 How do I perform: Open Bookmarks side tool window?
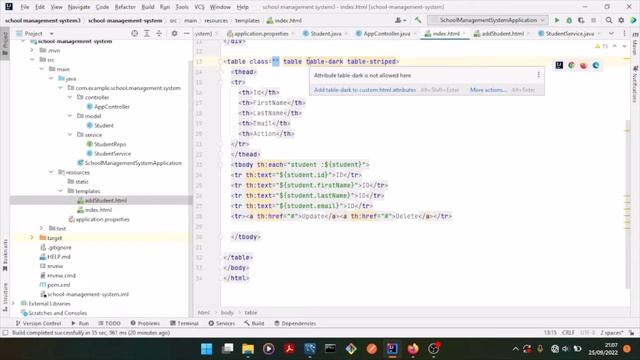(x=5, y=255)
